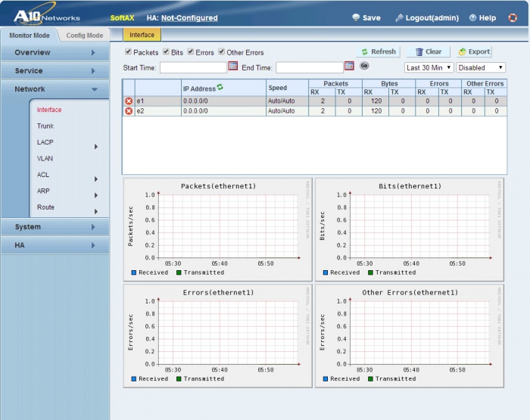The height and width of the screenshot is (420, 530).
Task: Click the green refresh icon beside IP Address
Action: coord(220,87)
